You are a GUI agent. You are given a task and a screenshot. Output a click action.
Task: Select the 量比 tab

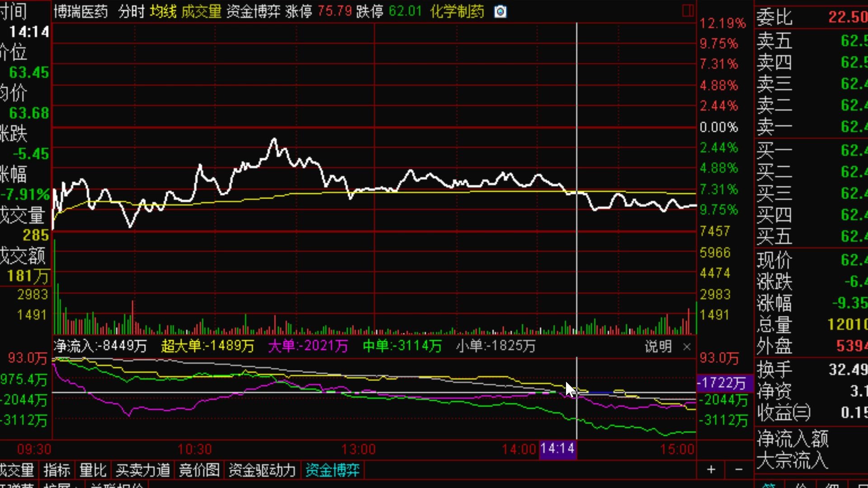93,470
